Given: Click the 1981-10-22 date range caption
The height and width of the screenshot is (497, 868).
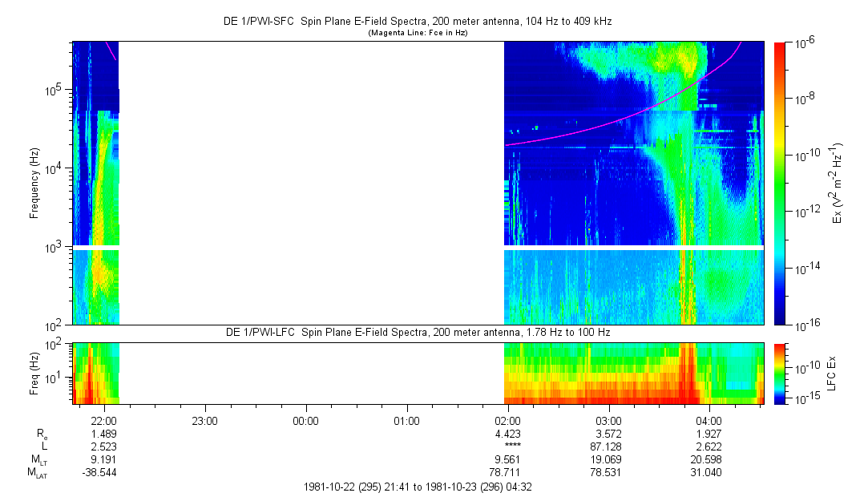Looking at the screenshot, I should [417, 487].
